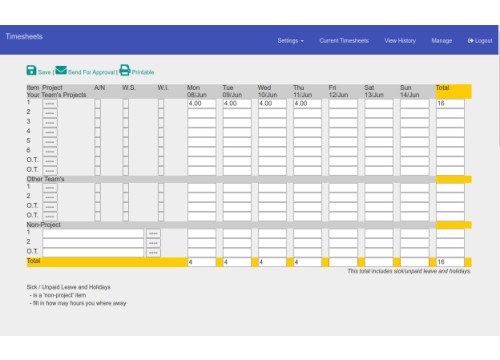Click 'Sick / Unpaid Leave and Holidays' text

tap(68, 287)
